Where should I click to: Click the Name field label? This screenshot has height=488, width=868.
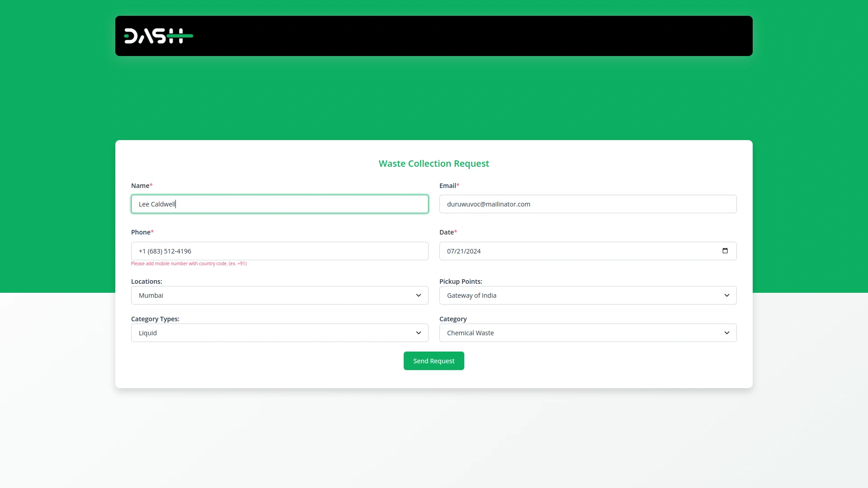(x=140, y=186)
